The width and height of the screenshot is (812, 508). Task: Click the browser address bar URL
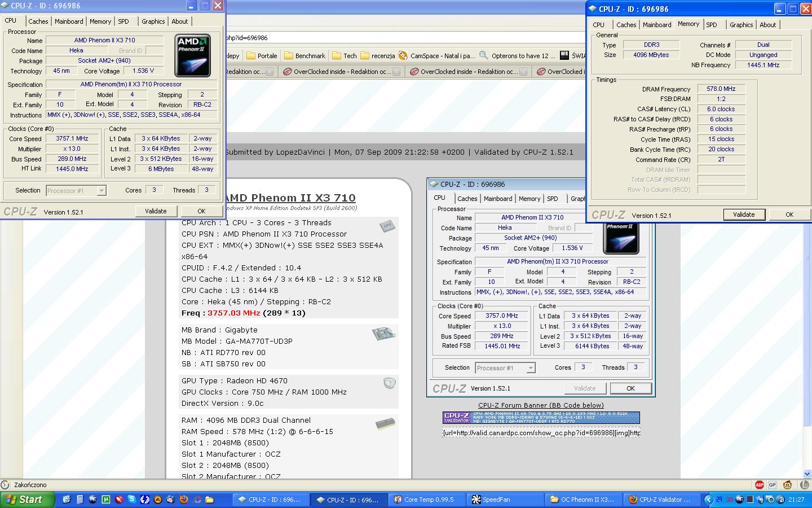point(246,38)
